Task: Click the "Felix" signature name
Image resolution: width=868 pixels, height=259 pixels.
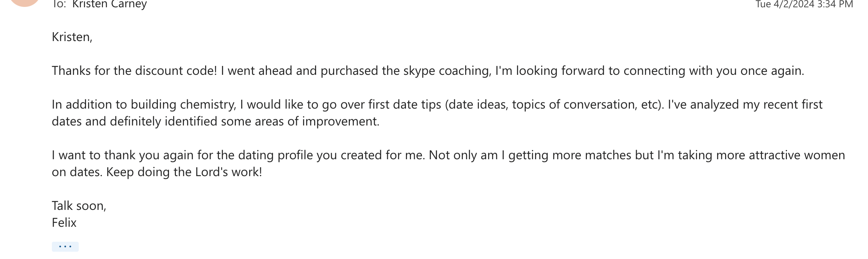Action: (x=64, y=223)
